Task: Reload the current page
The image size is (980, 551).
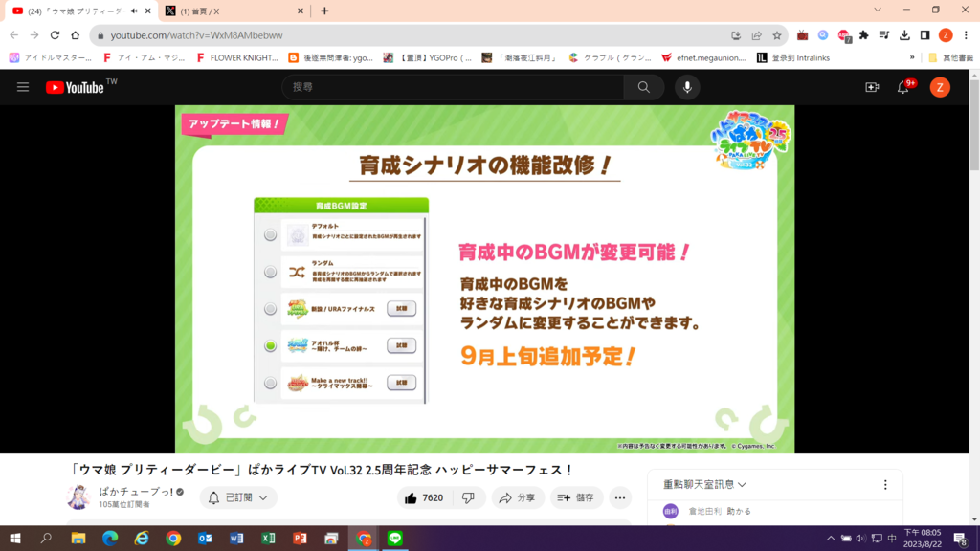Action: coord(55,35)
